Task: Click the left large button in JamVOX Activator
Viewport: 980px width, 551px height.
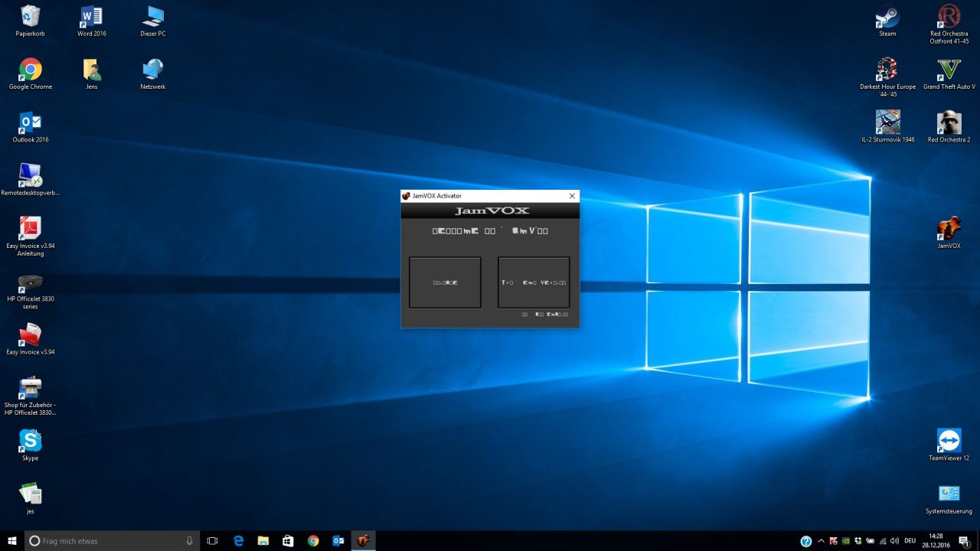Action: [445, 282]
